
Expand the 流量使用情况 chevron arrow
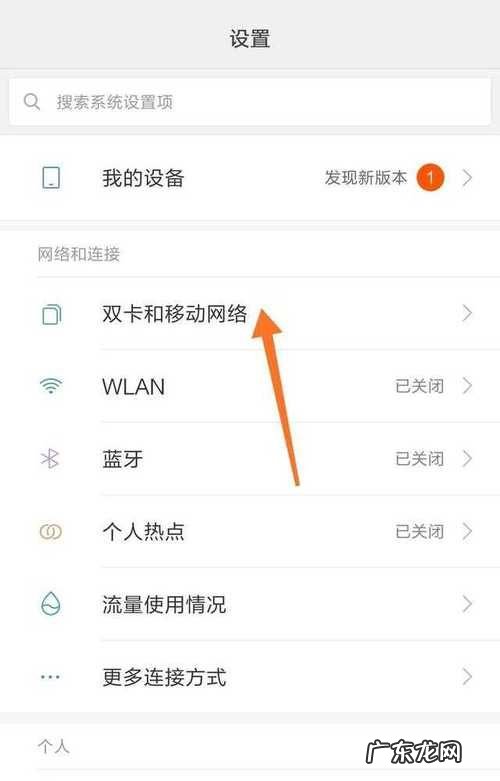click(467, 604)
